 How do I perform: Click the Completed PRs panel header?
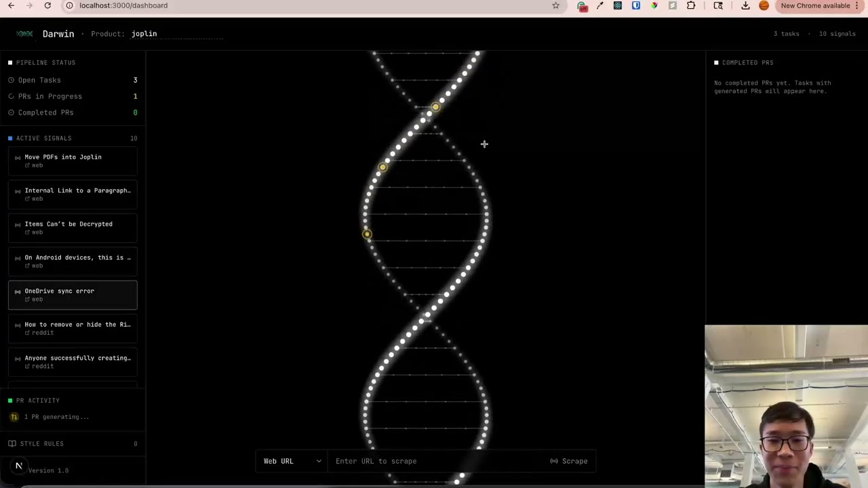743,62
